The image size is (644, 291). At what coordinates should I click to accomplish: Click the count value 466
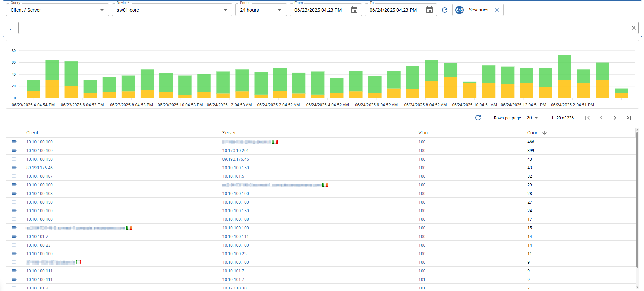click(x=531, y=142)
